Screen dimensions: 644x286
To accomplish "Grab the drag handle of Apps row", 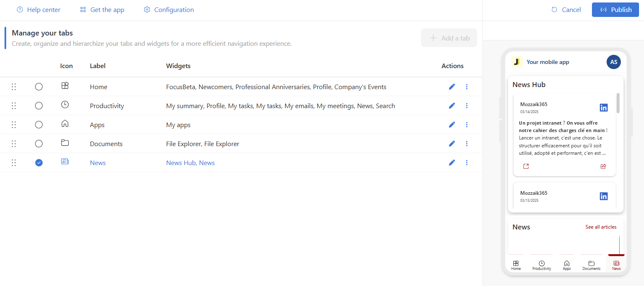I will (x=14, y=125).
